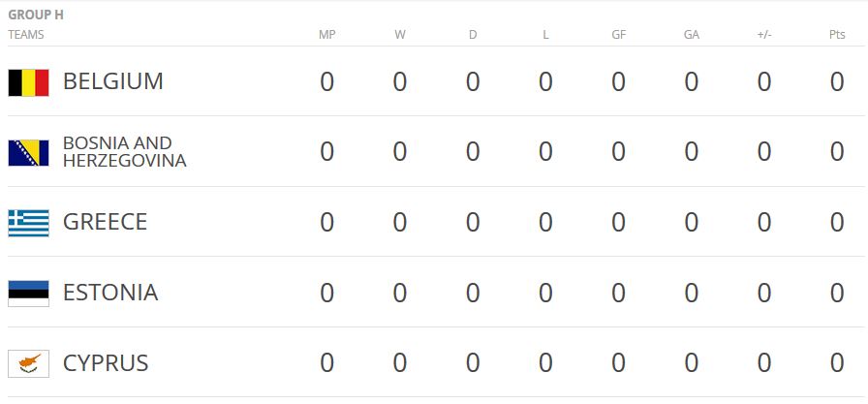868x404 pixels.
Task: Click the Belgium flag icon
Action: pyautogui.click(x=28, y=82)
